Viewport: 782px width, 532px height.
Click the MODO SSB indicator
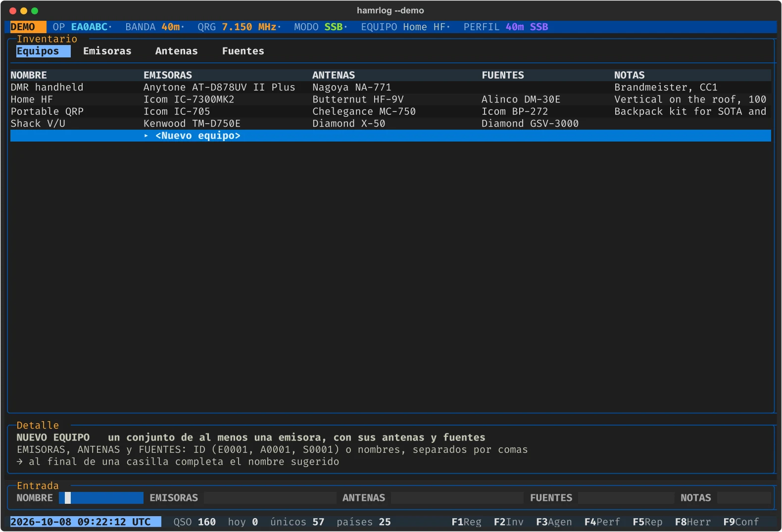click(x=319, y=27)
